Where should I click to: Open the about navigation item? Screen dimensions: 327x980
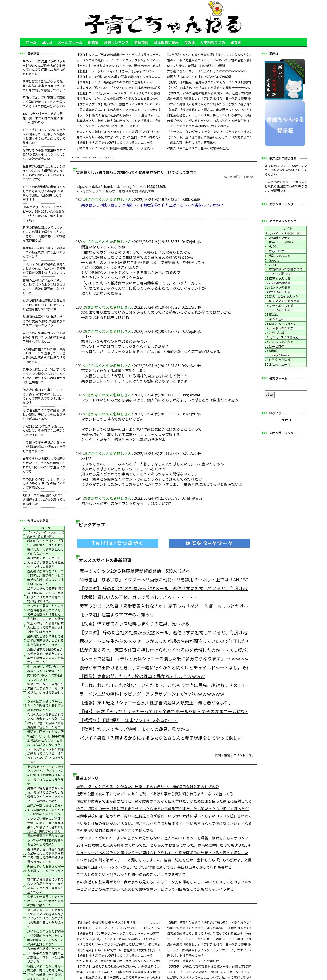click(x=47, y=42)
